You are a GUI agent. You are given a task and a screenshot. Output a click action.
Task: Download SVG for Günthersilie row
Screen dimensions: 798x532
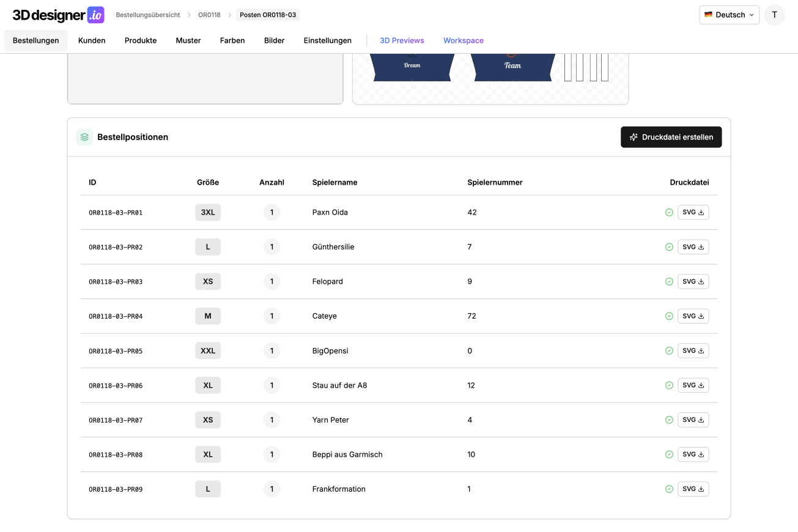(693, 247)
